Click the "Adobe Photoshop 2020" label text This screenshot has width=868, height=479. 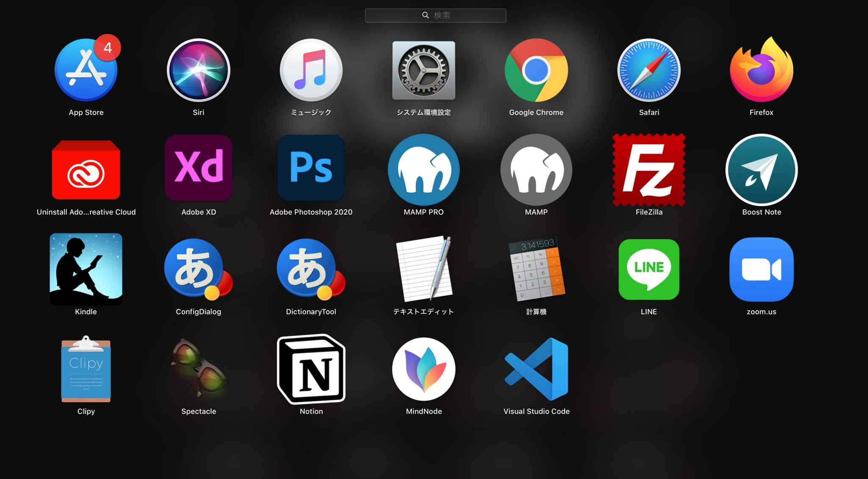(311, 212)
